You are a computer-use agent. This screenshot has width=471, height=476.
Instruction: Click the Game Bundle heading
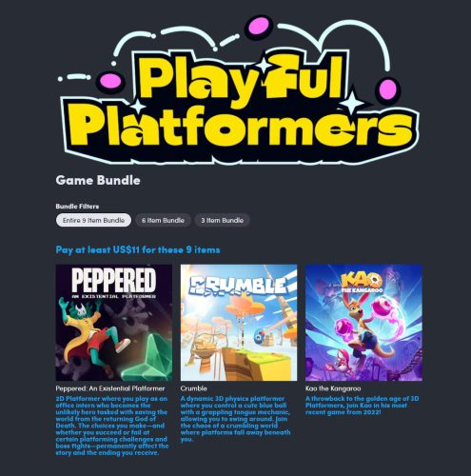coord(98,180)
